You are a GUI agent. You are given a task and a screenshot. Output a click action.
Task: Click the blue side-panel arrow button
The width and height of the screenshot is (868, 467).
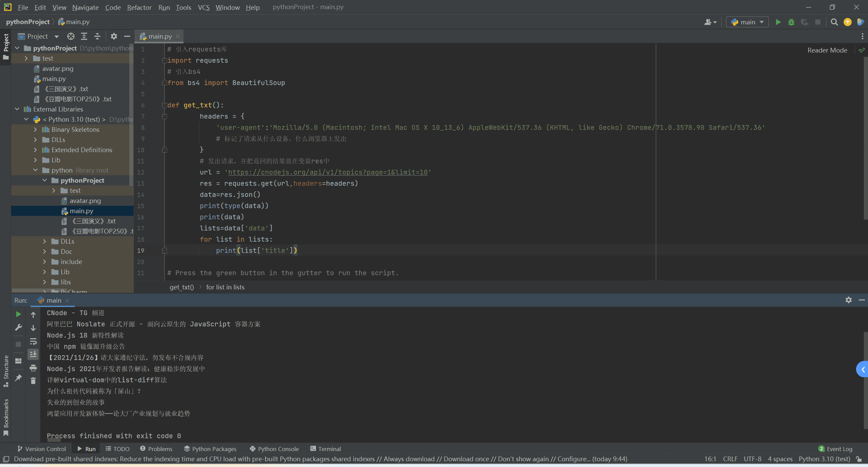coord(862,369)
